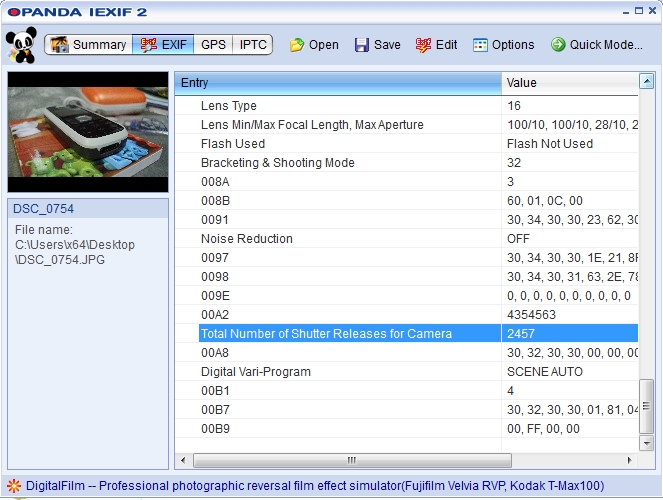663x500 pixels.
Task: Maximize the Opanda IExif window
Action: [x=639, y=11]
